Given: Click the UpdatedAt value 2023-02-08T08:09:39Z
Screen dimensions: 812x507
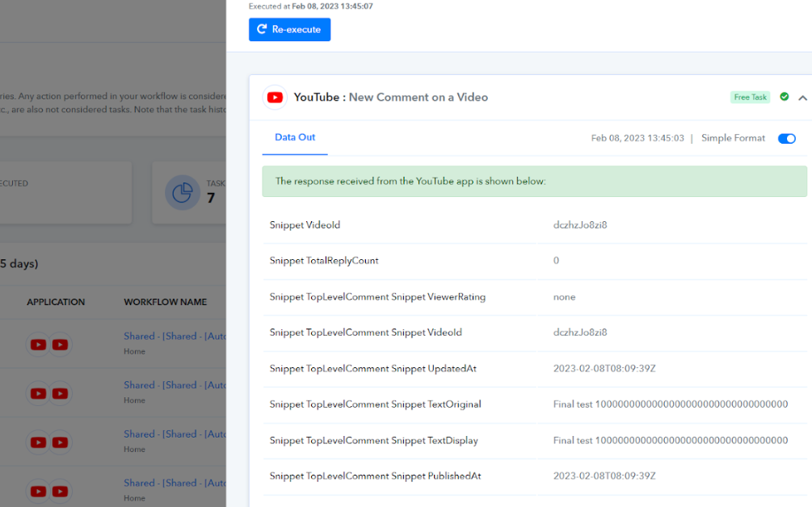Looking at the screenshot, I should tap(604, 368).
